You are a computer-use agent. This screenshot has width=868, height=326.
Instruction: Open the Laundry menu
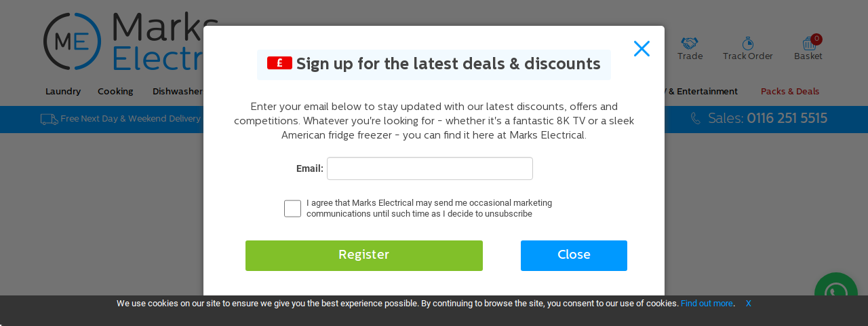coord(63,91)
